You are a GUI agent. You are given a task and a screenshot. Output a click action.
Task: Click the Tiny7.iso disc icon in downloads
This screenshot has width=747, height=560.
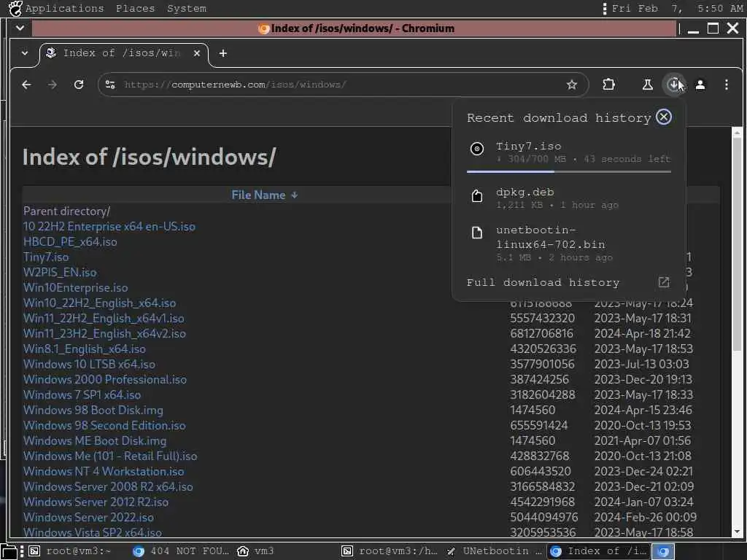(x=477, y=149)
